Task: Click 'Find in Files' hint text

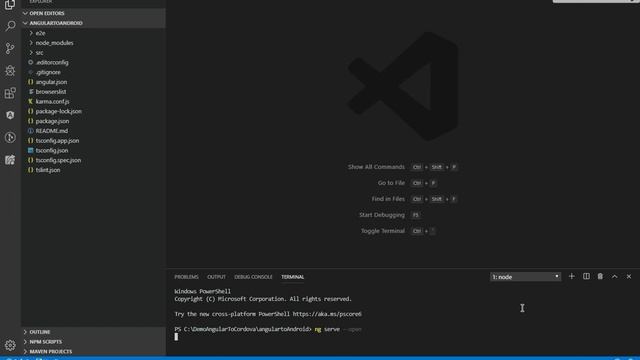Action: pyautogui.click(x=388, y=199)
